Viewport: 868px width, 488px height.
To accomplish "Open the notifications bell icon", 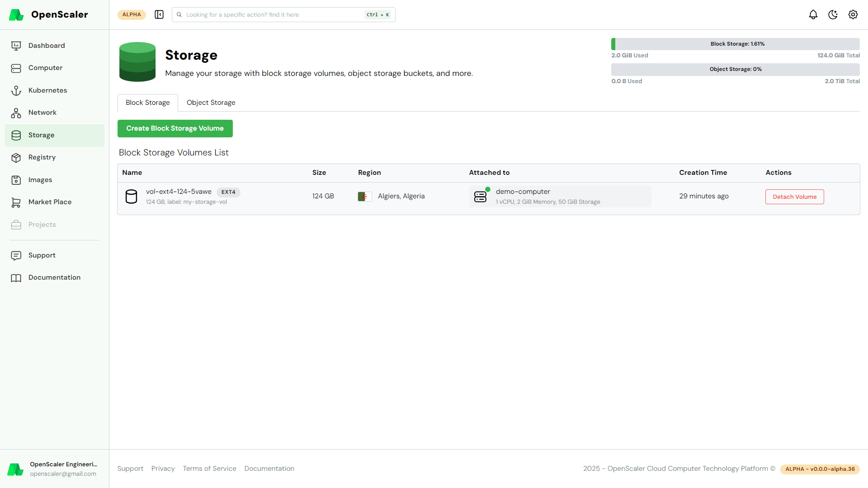I will coord(813,14).
